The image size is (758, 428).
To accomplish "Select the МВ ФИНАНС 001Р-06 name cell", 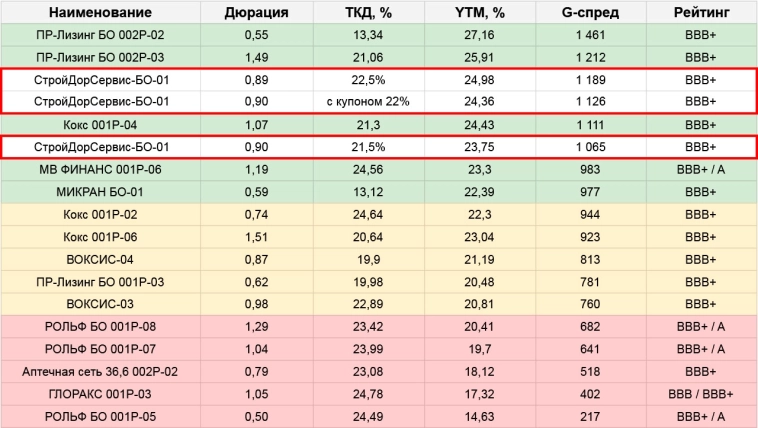I will tap(100, 169).
